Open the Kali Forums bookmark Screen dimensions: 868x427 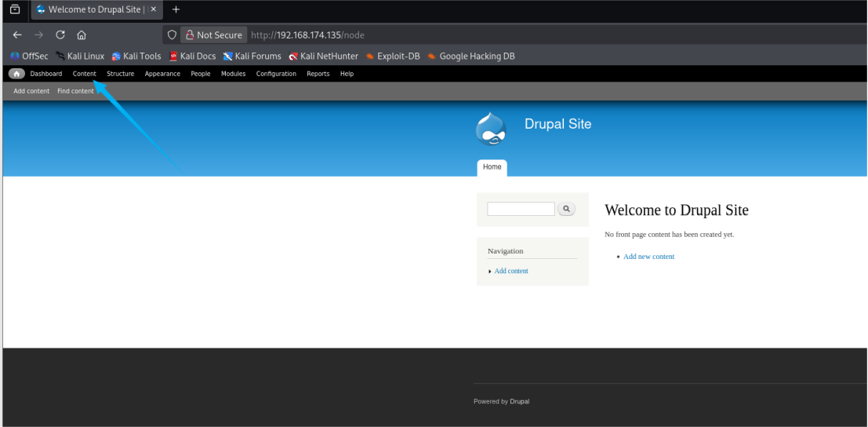point(252,56)
